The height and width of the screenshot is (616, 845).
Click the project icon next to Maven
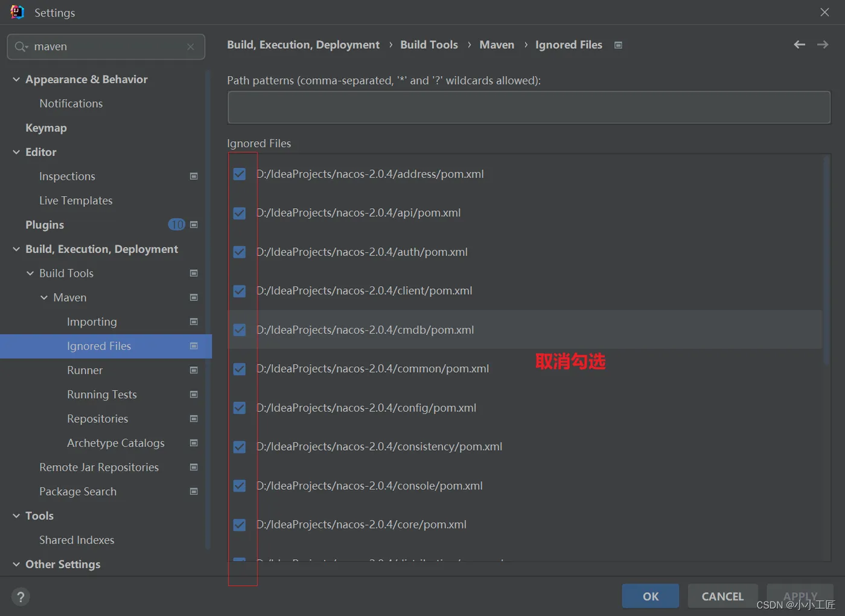pos(194,297)
